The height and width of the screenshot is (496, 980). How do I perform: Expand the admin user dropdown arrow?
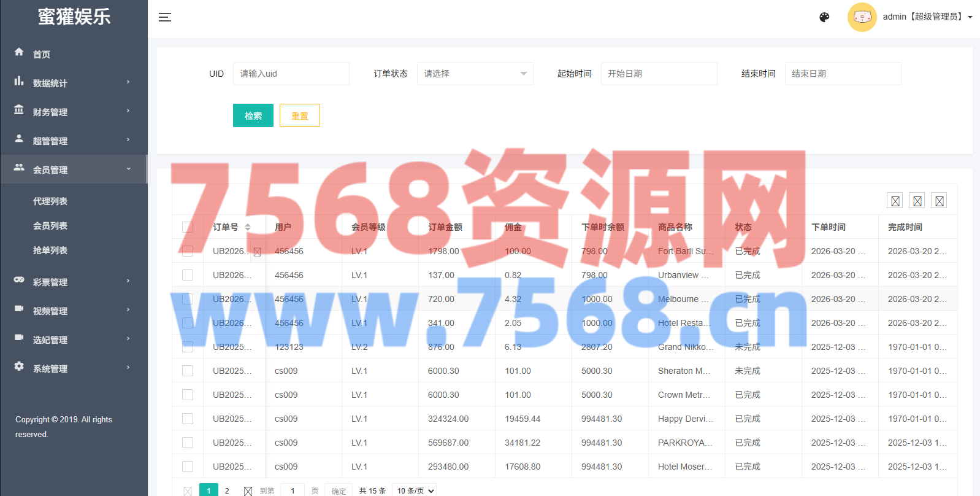(x=970, y=17)
